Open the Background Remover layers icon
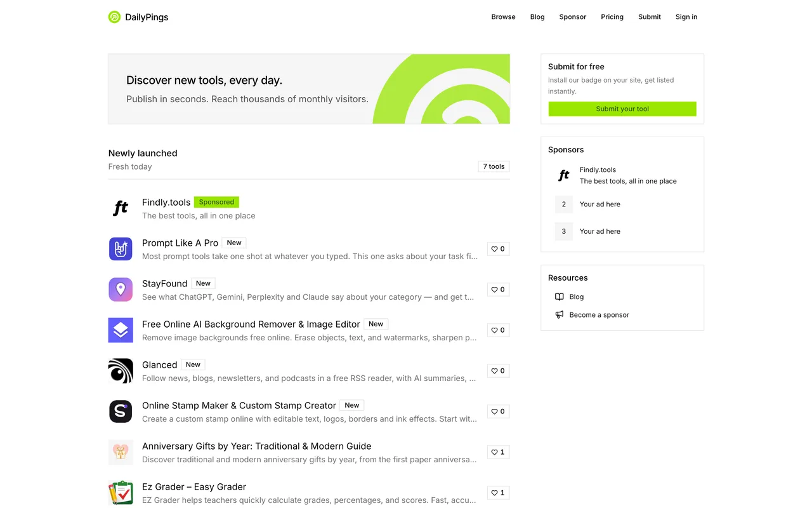This screenshot has height=508, width=812. point(121,330)
